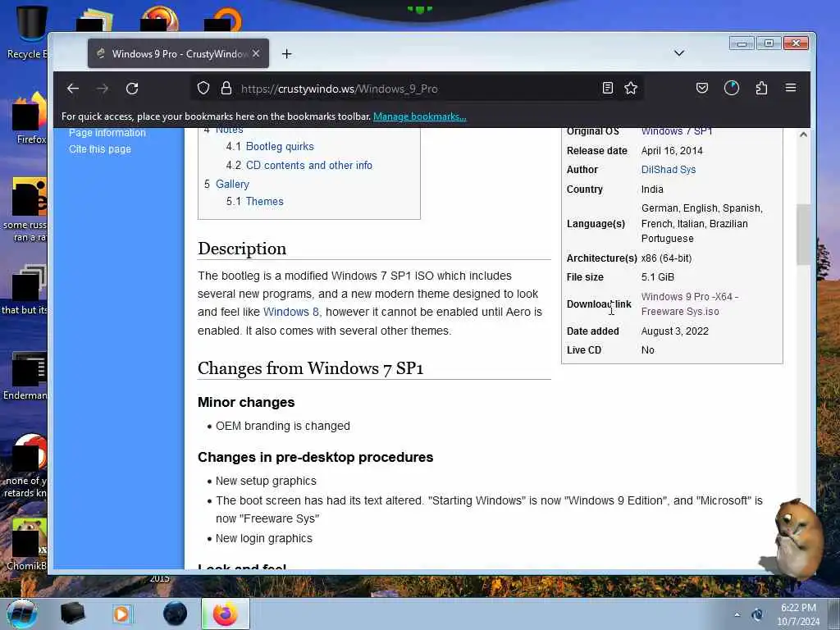Go to the 5 Gallery contents entry
Screen dimensions: 840x630
pyautogui.click(x=226, y=184)
